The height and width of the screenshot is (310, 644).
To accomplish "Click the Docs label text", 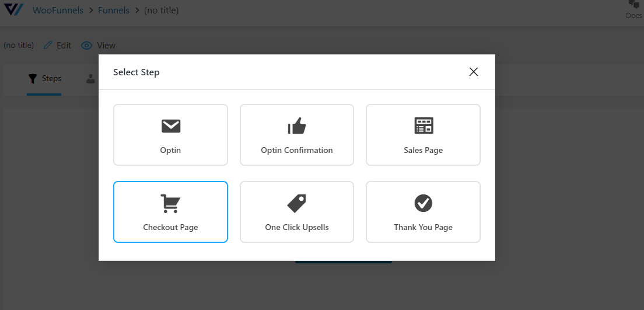I will [x=634, y=16].
